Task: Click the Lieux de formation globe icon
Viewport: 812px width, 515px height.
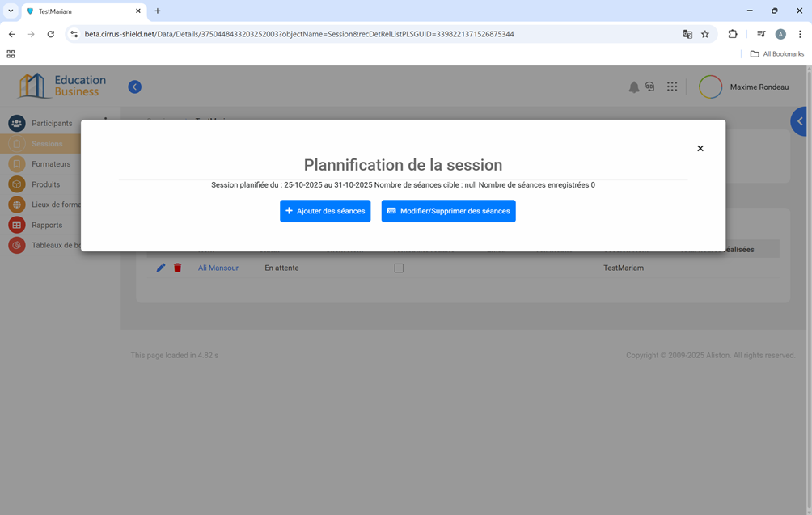Action: click(x=16, y=205)
